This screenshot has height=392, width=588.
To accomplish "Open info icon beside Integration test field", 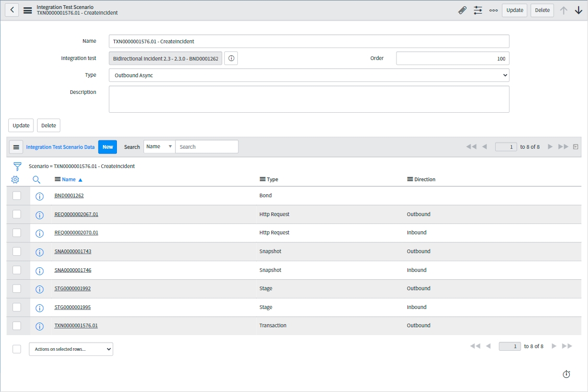I will (231, 58).
